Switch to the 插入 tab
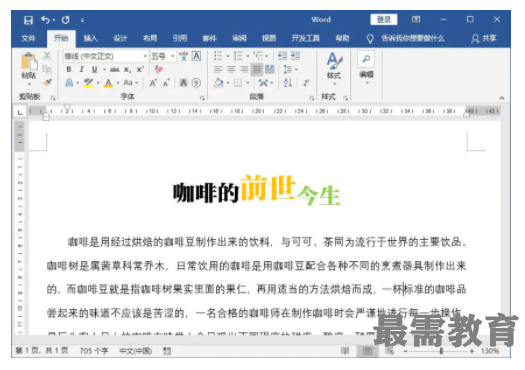Viewport: 525px width, 370px height. click(90, 39)
